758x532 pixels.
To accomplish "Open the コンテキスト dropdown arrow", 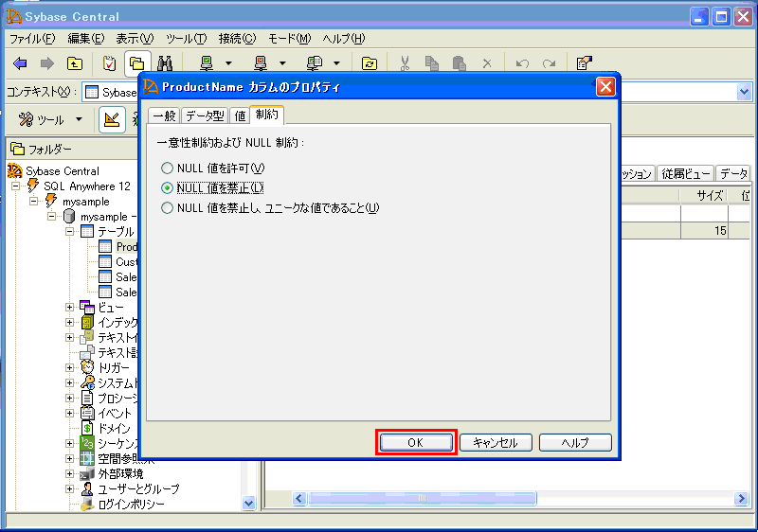I will pyautogui.click(x=746, y=92).
